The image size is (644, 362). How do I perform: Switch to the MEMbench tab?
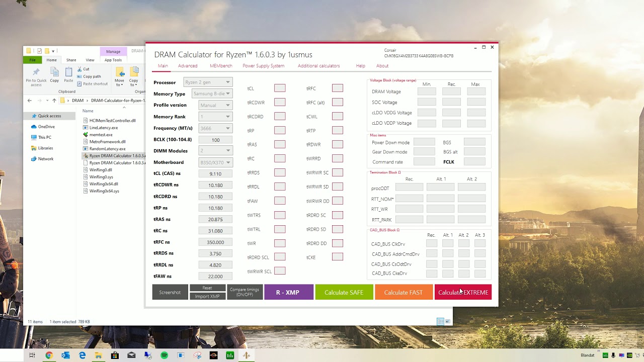[x=221, y=66]
